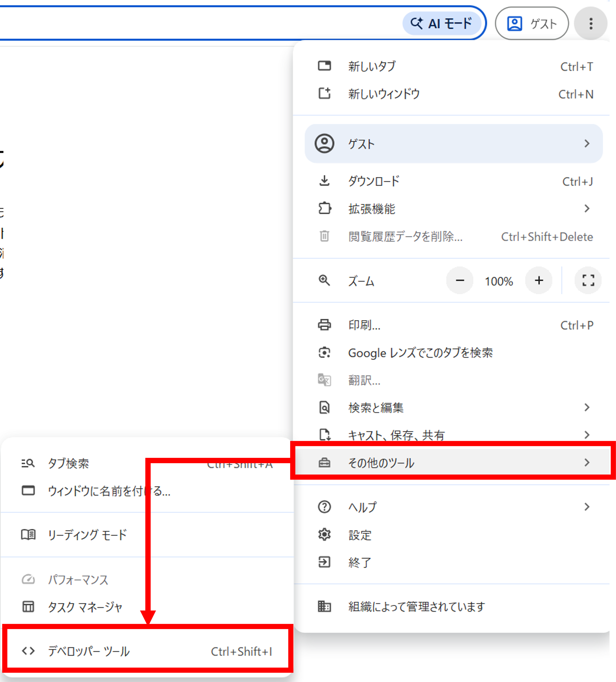Select 終了 to quit Chrome
616x682 pixels.
360,563
